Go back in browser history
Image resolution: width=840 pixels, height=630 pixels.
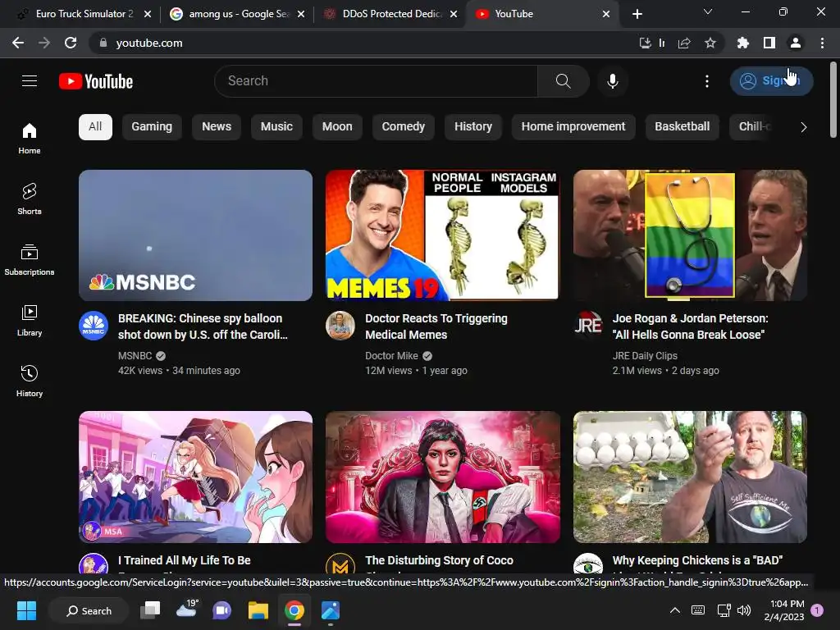click(x=18, y=43)
